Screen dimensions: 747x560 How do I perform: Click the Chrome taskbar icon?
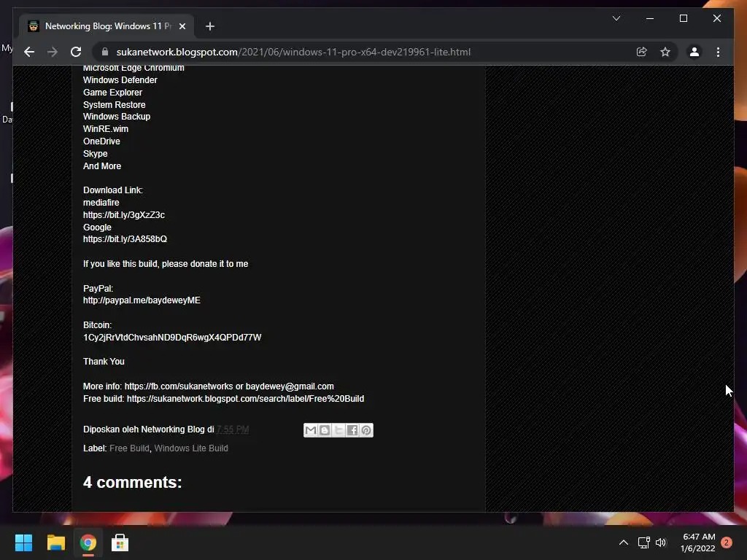point(88,542)
